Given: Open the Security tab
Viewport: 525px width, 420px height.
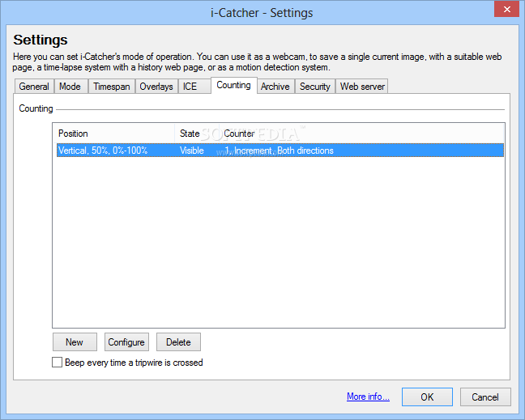Looking at the screenshot, I should 314,87.
